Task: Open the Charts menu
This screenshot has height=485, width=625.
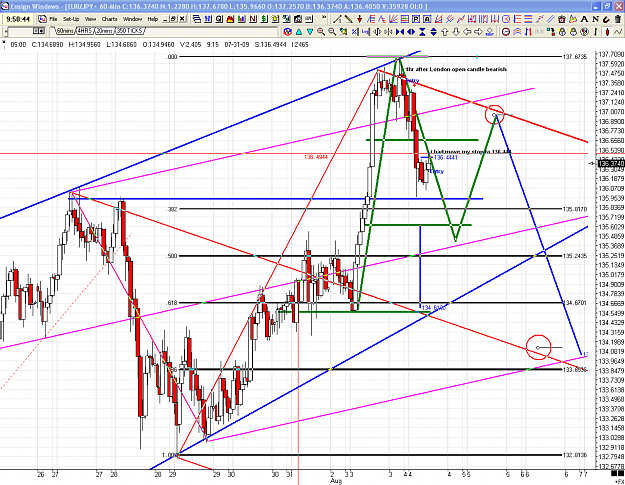Action: (109, 19)
